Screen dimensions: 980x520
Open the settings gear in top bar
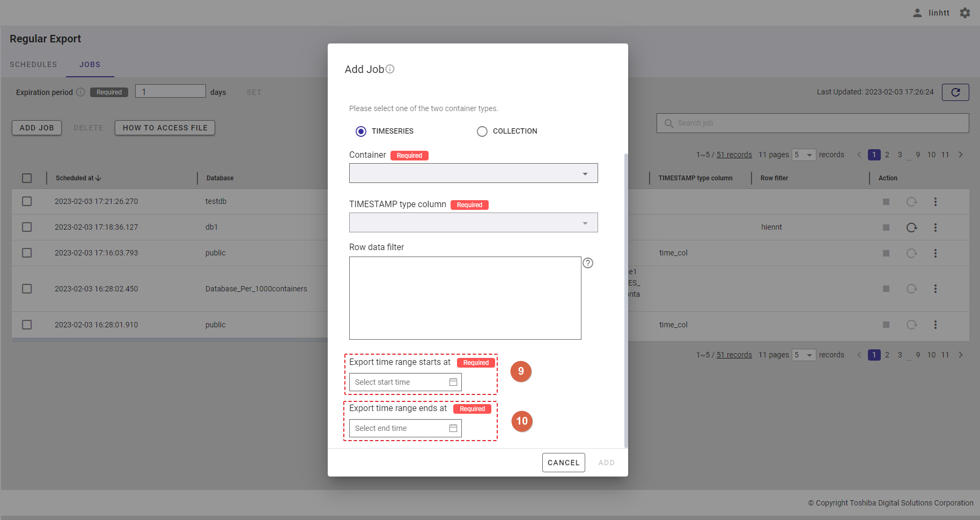pyautogui.click(x=965, y=13)
